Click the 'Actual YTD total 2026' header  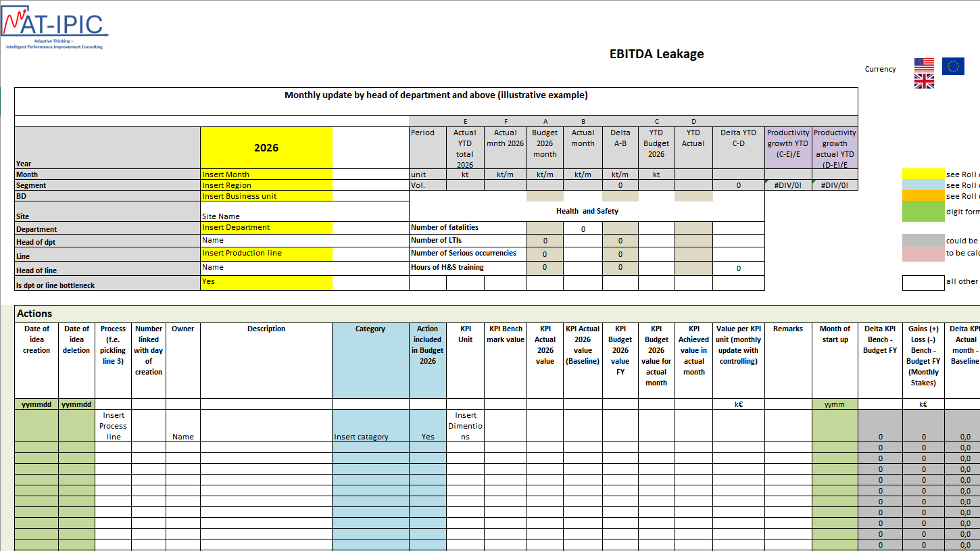point(465,148)
